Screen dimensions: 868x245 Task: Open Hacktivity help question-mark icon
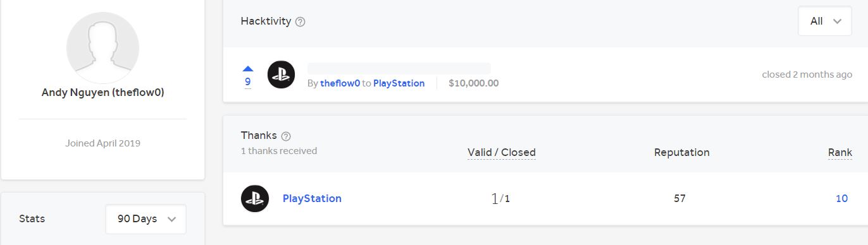tap(301, 21)
